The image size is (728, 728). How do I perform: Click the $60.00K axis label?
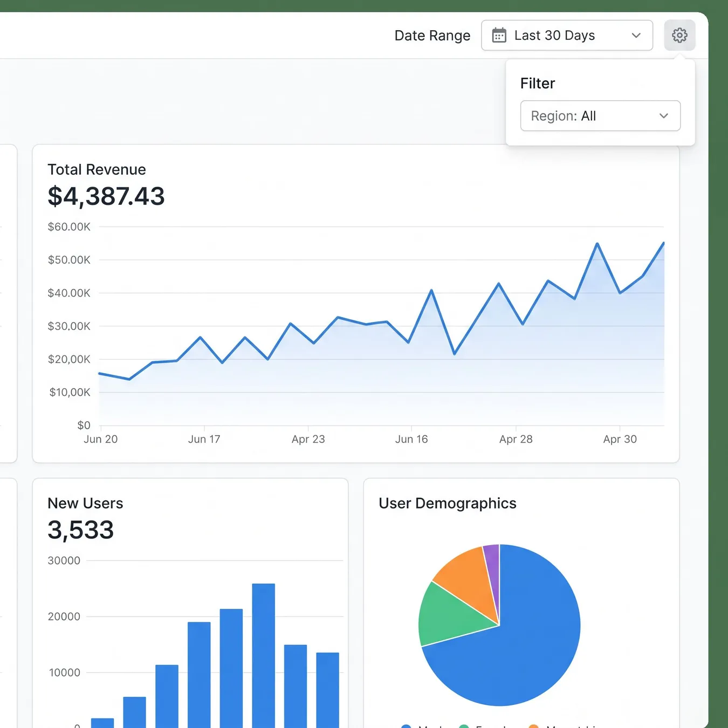[69, 226]
